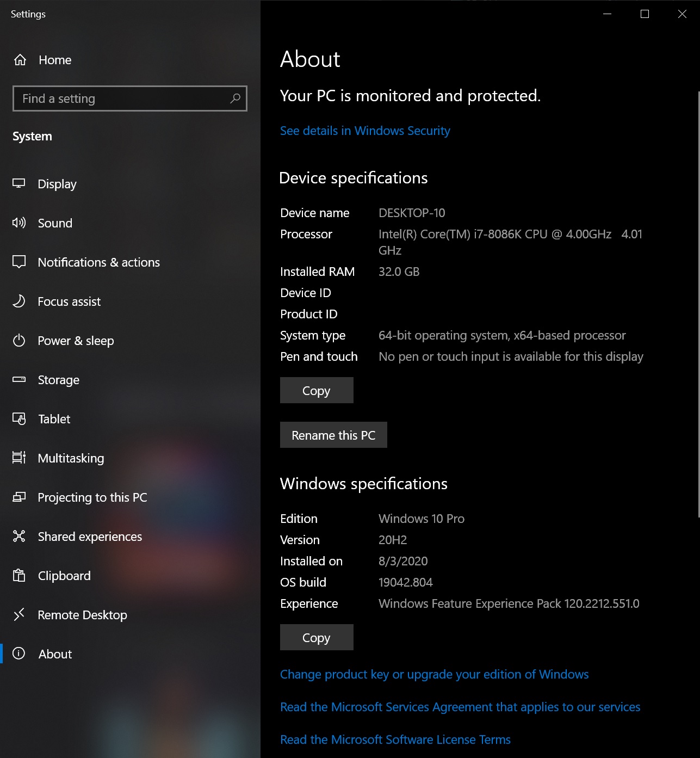The height and width of the screenshot is (758, 700).
Task: Click the 64-bit operating system text
Action: click(x=502, y=335)
